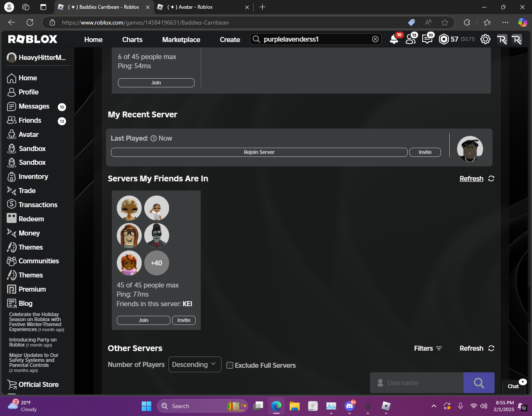Viewport: 532px width, 416px height.
Task: Click the blonde avatar in friends server
Action: point(129,208)
